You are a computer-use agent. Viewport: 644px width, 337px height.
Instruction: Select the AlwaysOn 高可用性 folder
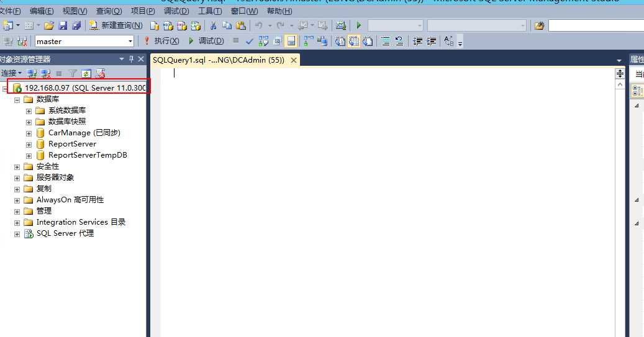point(70,200)
